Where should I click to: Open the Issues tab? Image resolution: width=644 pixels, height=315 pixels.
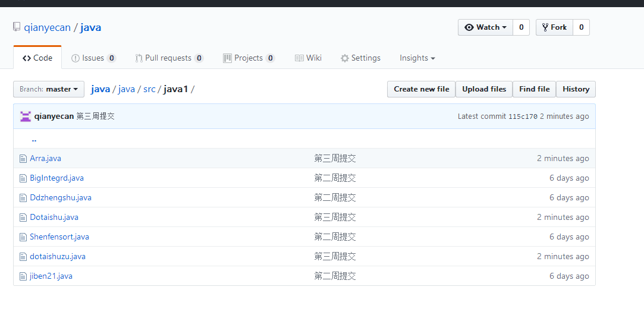tap(93, 58)
